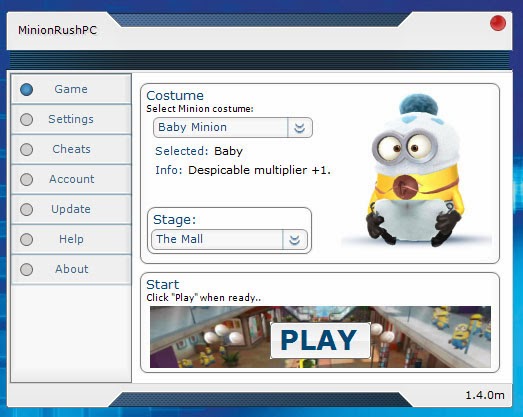Click the PLAY button
Viewport: 523px width, 417px height.
(320, 340)
